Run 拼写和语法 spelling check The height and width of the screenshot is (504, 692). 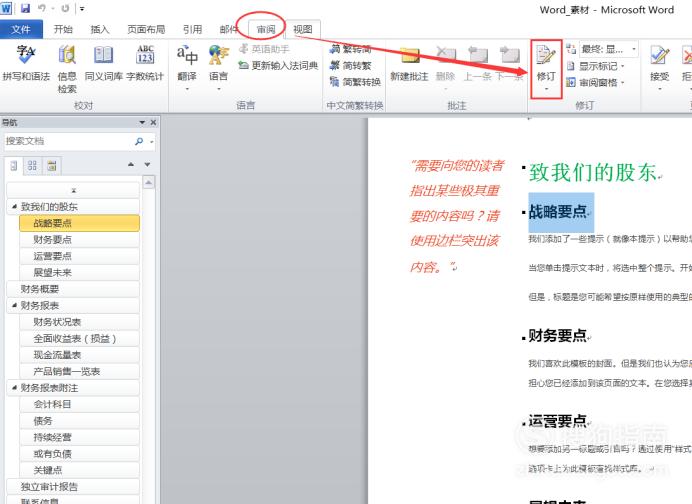26,64
